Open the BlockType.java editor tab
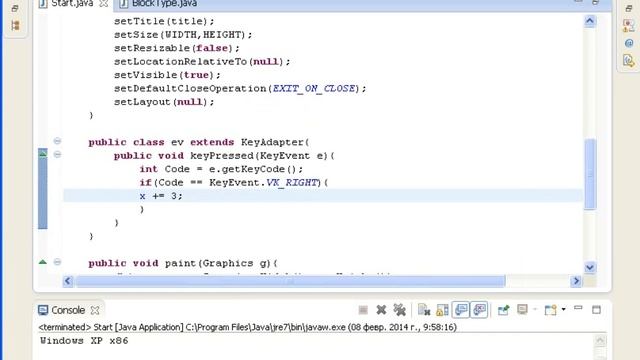 159,4
